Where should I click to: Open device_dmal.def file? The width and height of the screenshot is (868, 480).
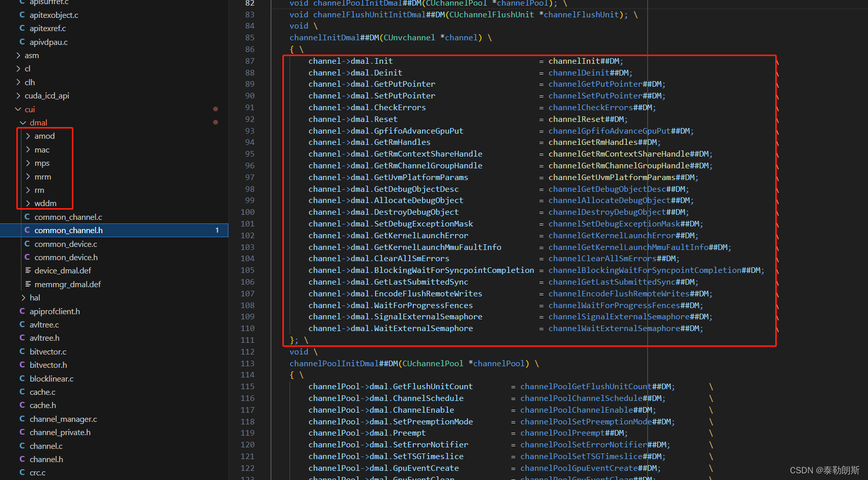(x=63, y=270)
